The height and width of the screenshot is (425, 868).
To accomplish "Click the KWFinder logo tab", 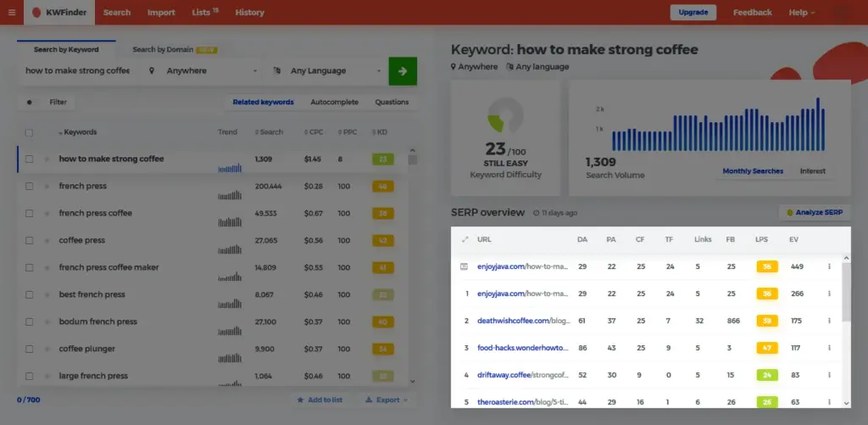I will (59, 12).
